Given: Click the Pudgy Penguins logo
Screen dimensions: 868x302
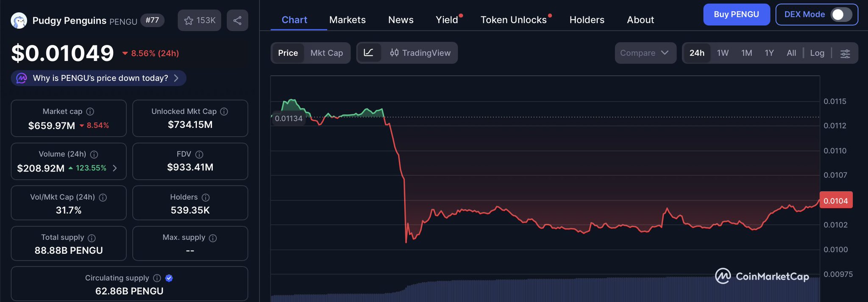Looking at the screenshot, I should pyautogui.click(x=19, y=20).
